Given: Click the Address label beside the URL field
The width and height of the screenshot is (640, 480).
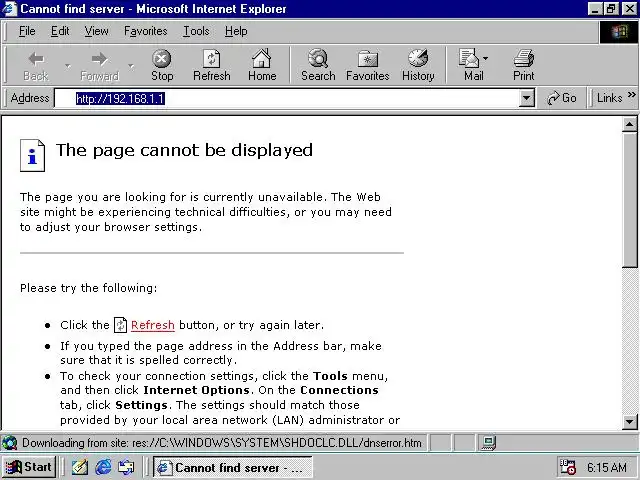Looking at the screenshot, I should tap(30, 98).
